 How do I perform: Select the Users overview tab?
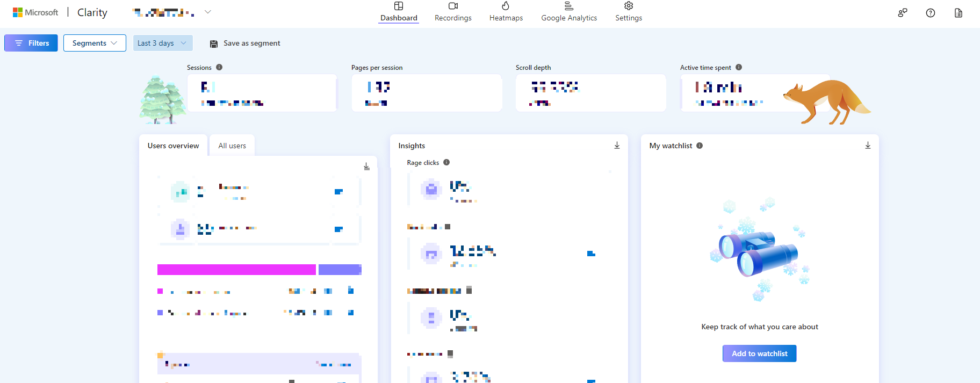173,146
